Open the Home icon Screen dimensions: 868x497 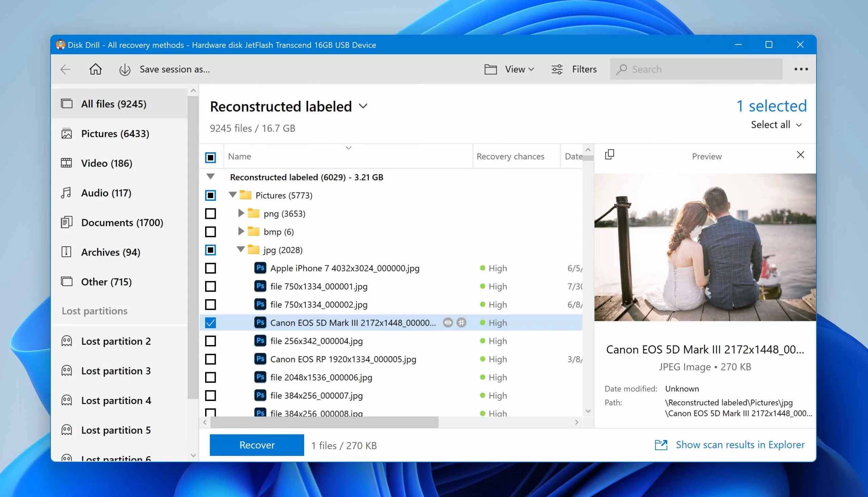tap(96, 69)
